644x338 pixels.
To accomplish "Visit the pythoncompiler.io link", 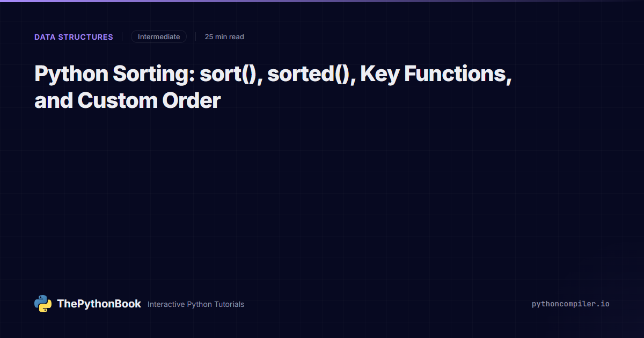I will (570, 304).
